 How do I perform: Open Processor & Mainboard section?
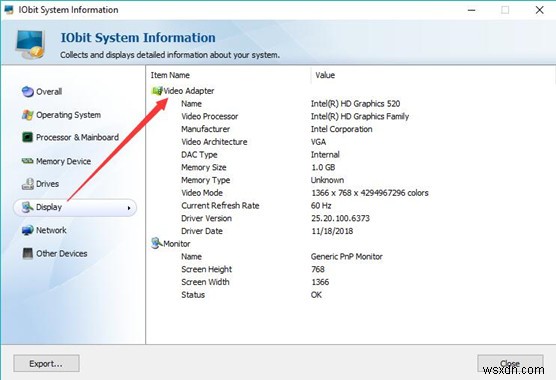tap(77, 137)
